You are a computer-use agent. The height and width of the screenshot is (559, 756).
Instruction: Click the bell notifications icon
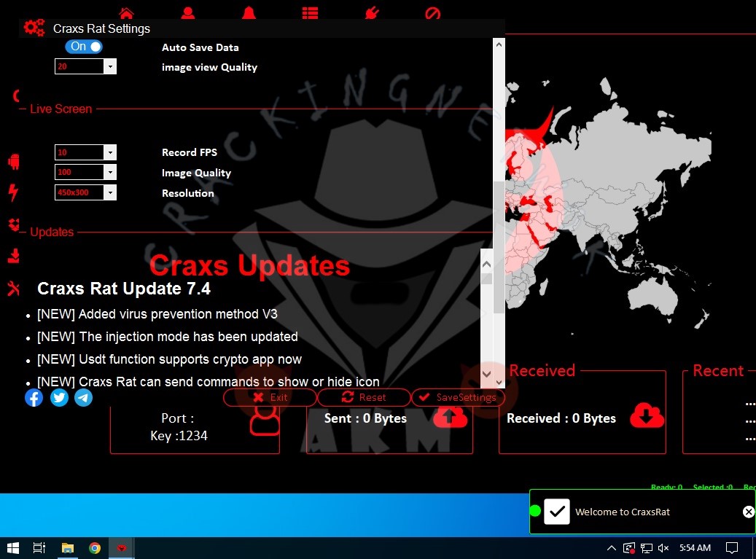249,12
